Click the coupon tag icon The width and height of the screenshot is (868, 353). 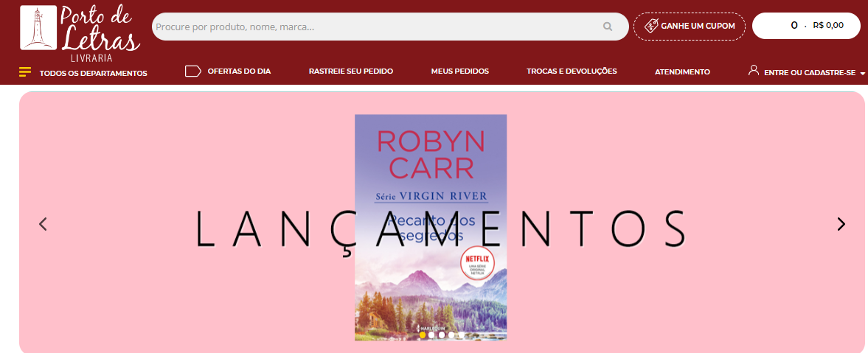(x=652, y=26)
